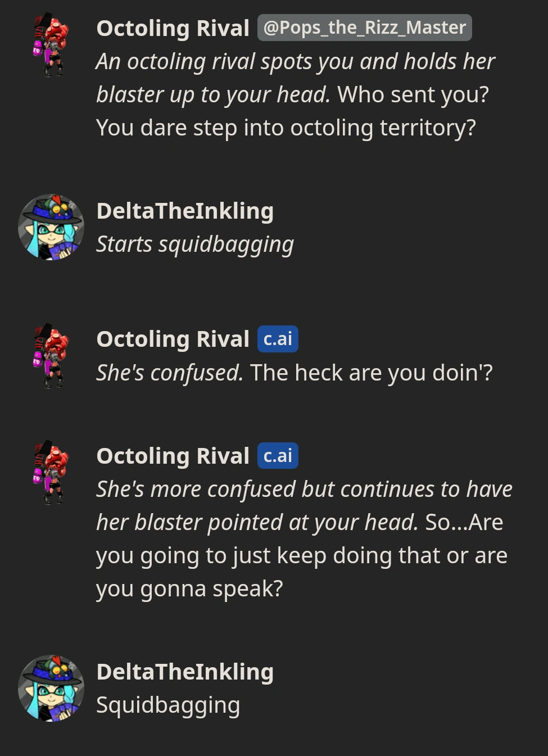
Task: Click the Octoling Rival title of the third message
Action: click(x=173, y=338)
